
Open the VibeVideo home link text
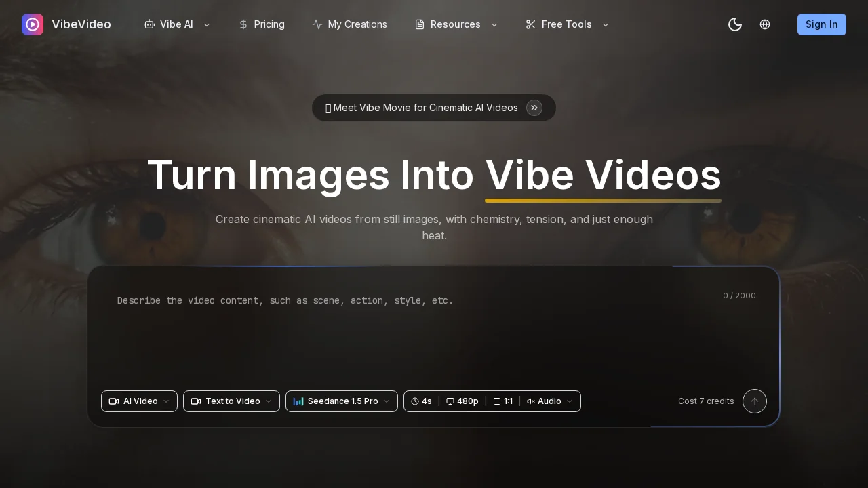pyautogui.click(x=81, y=24)
